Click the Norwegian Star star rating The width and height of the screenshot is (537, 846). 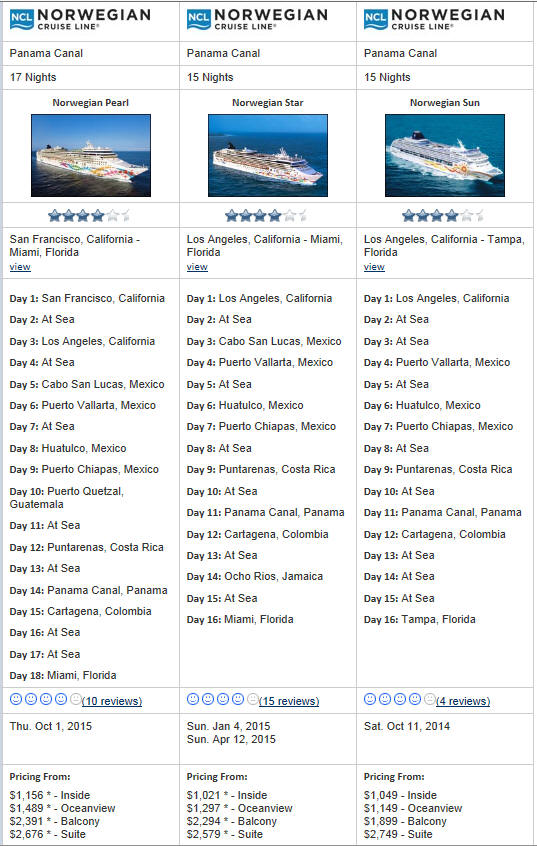click(266, 216)
